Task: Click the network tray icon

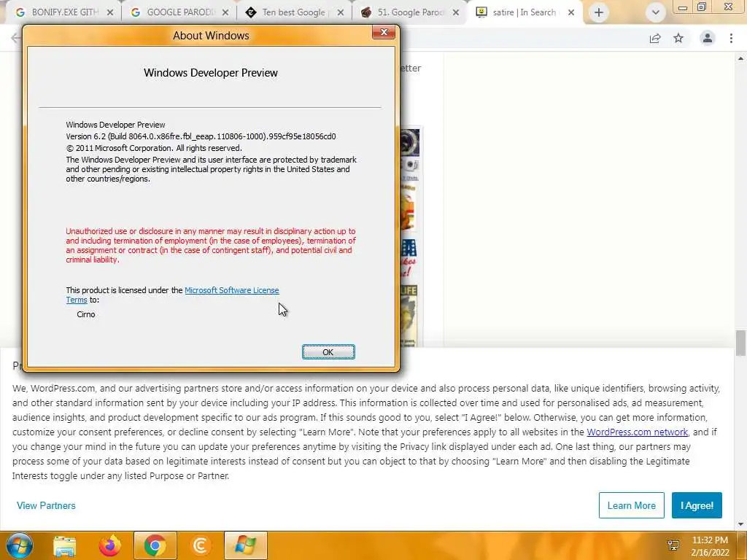Action: coord(673,545)
